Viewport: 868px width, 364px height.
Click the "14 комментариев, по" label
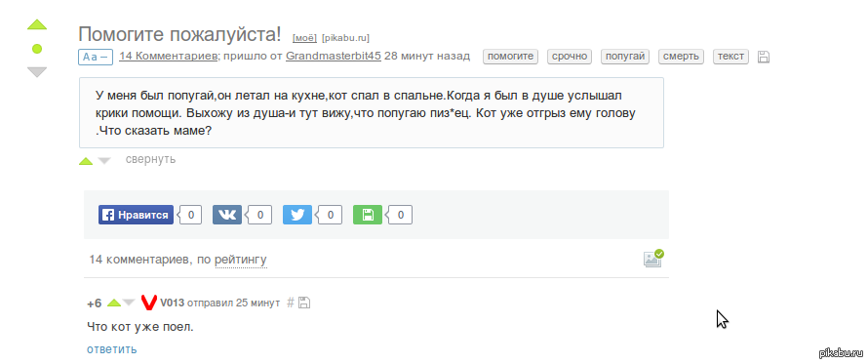150,259
